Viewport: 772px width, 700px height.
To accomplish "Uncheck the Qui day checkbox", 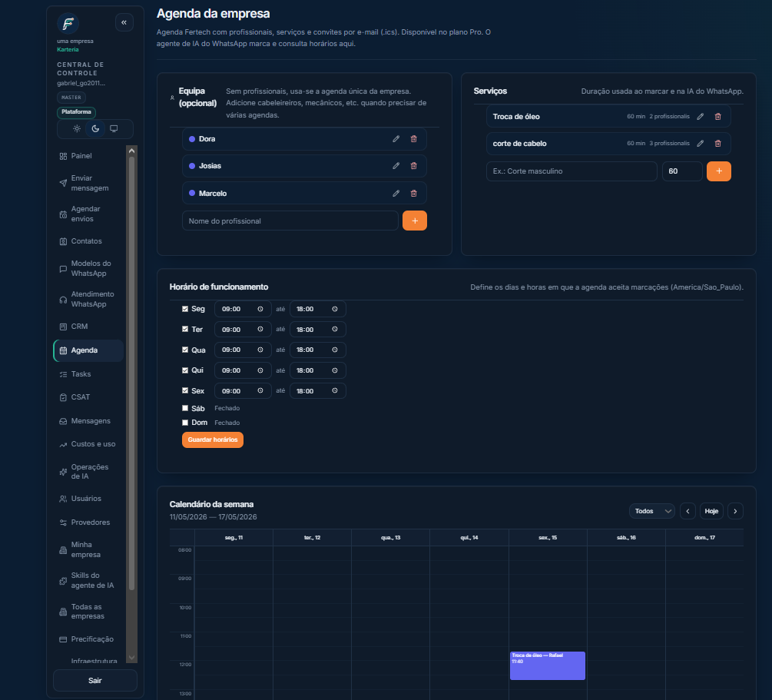I will 185,370.
